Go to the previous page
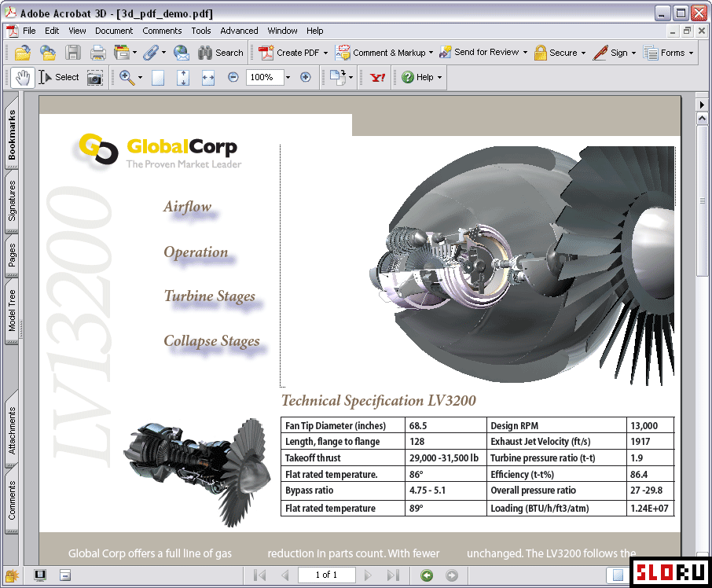The width and height of the screenshot is (712, 588). [285, 575]
